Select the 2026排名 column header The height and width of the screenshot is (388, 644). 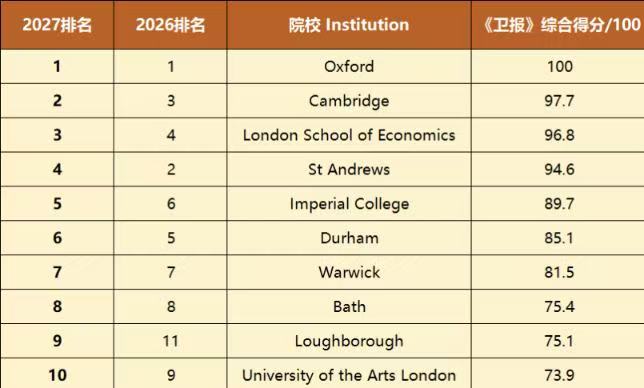pyautogui.click(x=170, y=25)
